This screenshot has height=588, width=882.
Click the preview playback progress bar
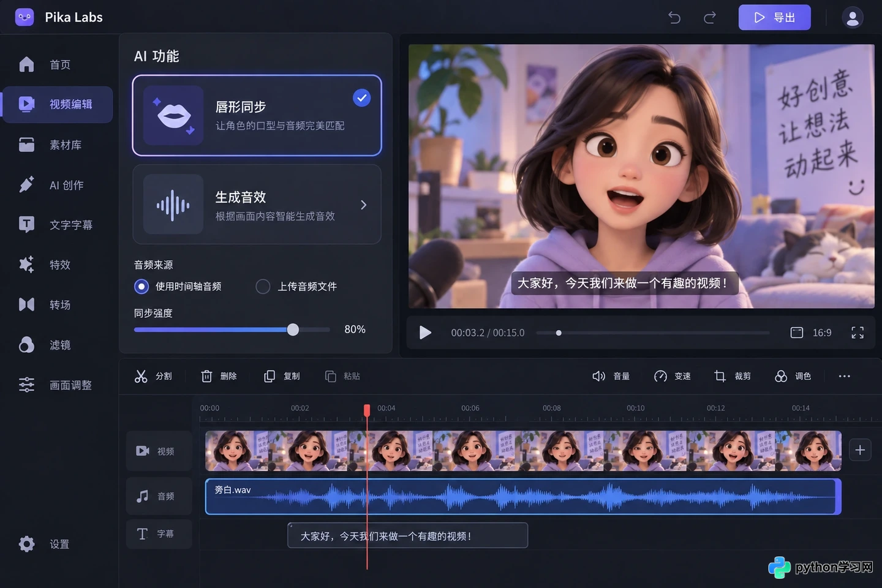652,333
